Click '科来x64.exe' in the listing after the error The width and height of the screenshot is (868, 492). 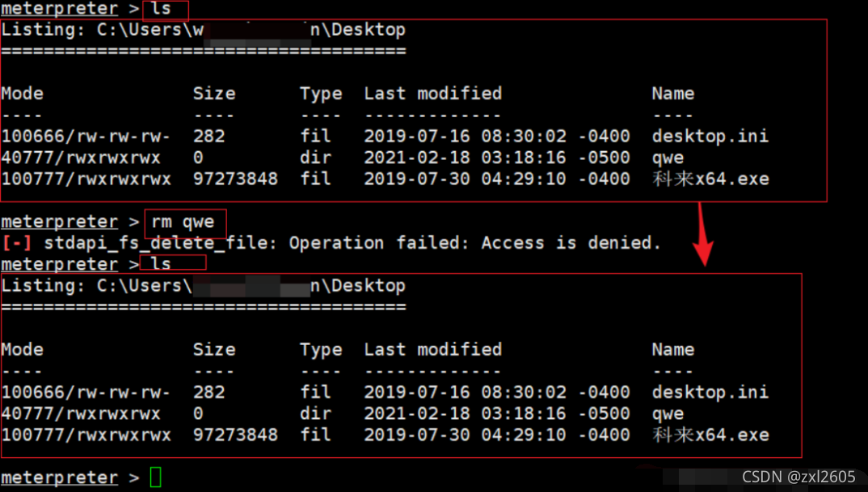click(710, 435)
